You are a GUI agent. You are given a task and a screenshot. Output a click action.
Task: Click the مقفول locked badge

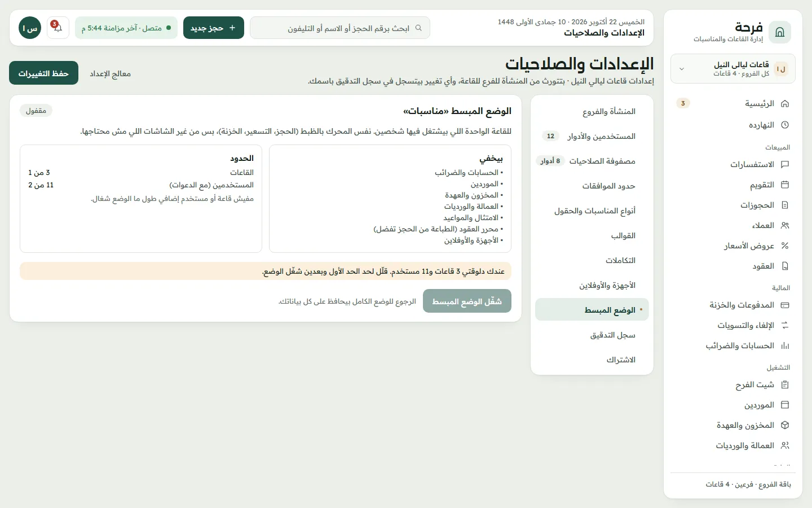[x=36, y=111]
